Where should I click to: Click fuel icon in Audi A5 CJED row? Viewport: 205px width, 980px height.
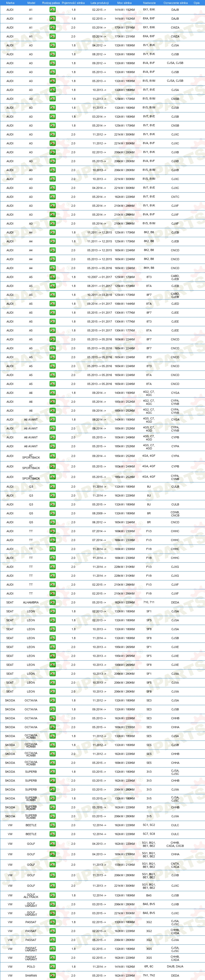[52, 304]
